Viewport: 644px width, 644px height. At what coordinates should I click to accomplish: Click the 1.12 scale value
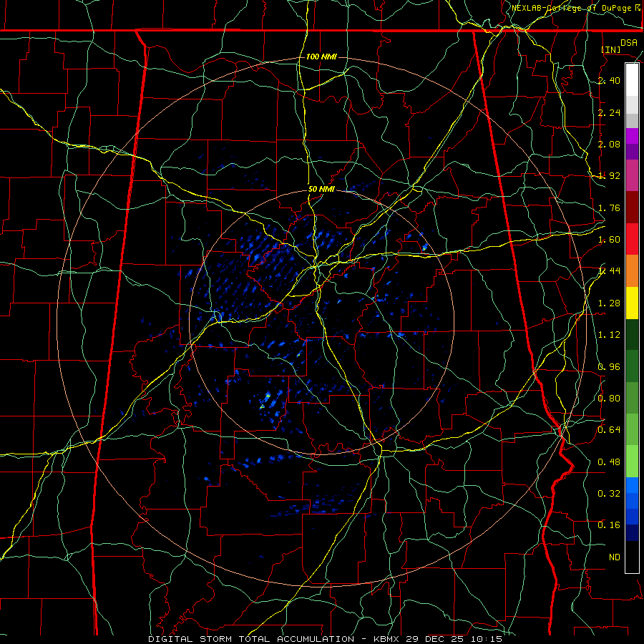tap(609, 335)
